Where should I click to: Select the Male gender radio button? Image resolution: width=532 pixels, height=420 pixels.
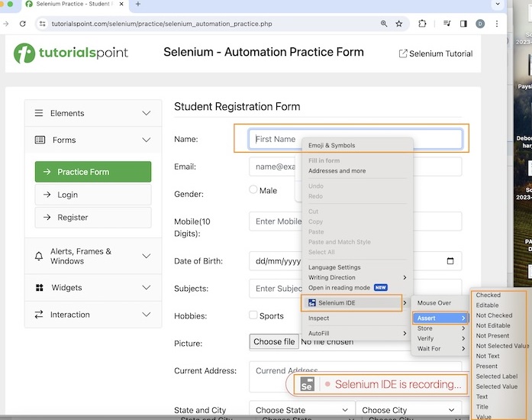click(x=253, y=189)
